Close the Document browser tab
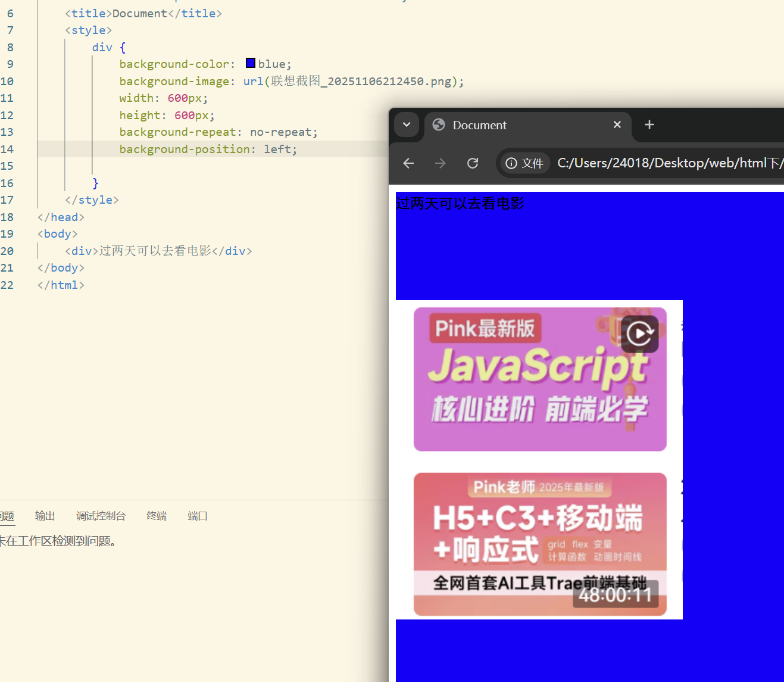 coord(617,124)
